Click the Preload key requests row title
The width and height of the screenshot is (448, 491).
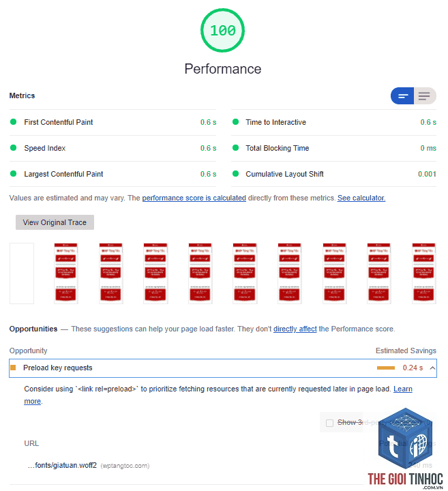point(58,368)
